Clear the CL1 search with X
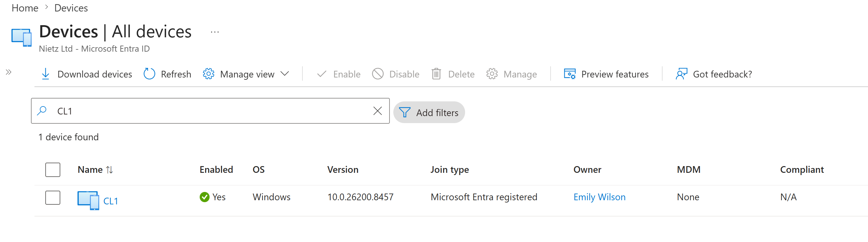Image resolution: width=868 pixels, height=242 pixels. pyautogui.click(x=377, y=111)
